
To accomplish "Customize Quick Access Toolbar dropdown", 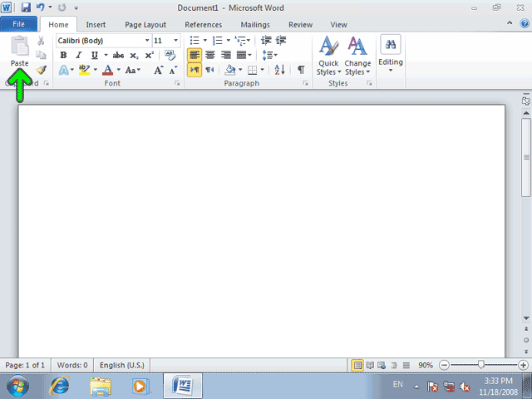I will [76, 7].
